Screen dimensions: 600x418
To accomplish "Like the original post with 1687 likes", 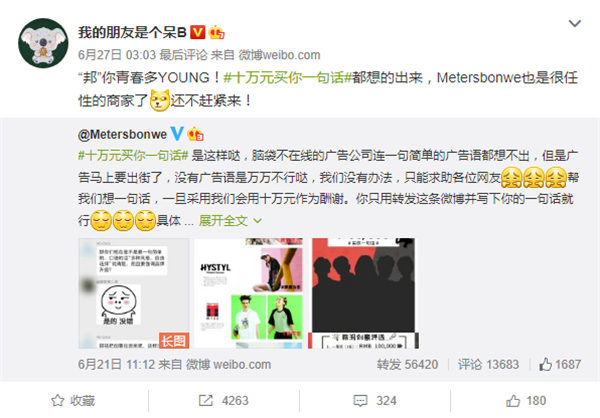I will 560,364.
